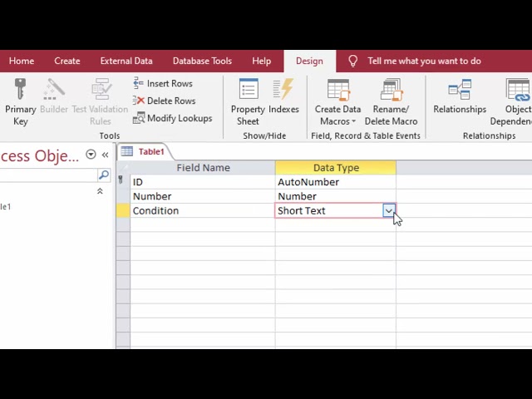The height and width of the screenshot is (399, 532).
Task: Select the Condition row selector
Action: (123, 210)
